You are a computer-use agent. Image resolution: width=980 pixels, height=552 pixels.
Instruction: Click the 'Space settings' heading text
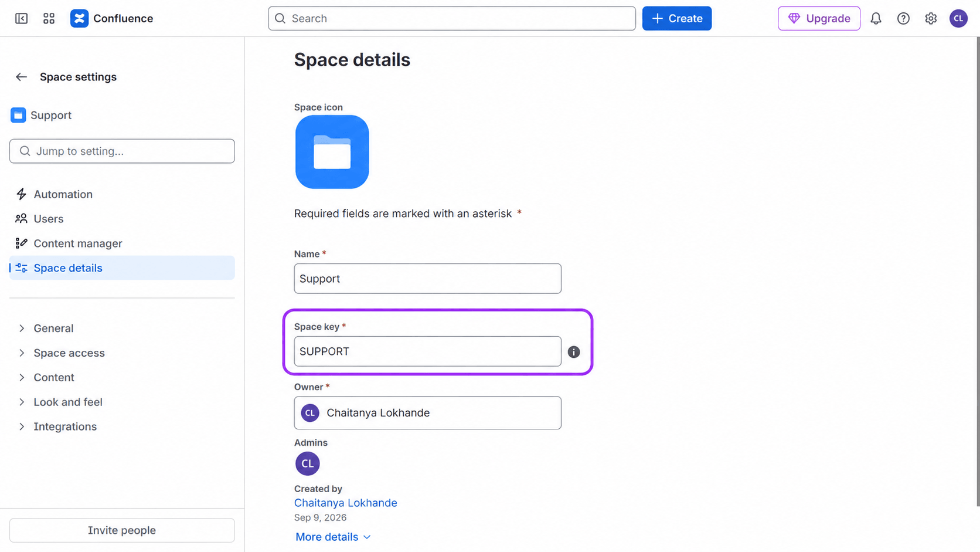(x=79, y=77)
